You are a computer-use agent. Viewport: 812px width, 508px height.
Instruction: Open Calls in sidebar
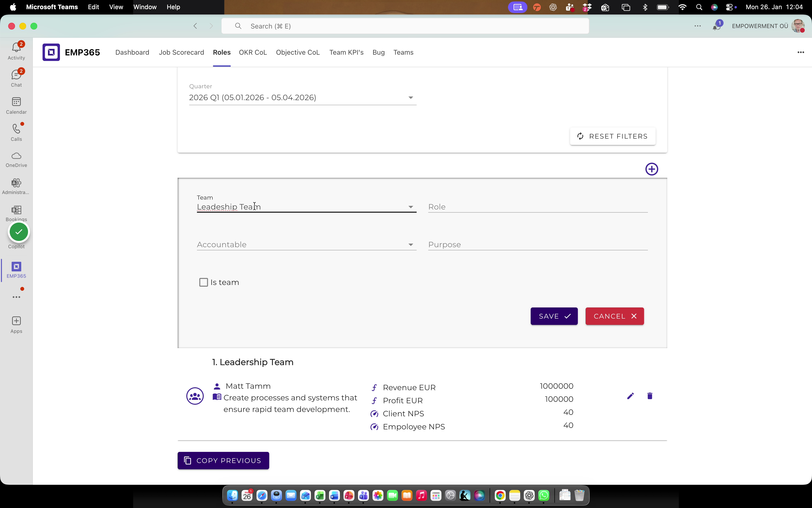(16, 132)
